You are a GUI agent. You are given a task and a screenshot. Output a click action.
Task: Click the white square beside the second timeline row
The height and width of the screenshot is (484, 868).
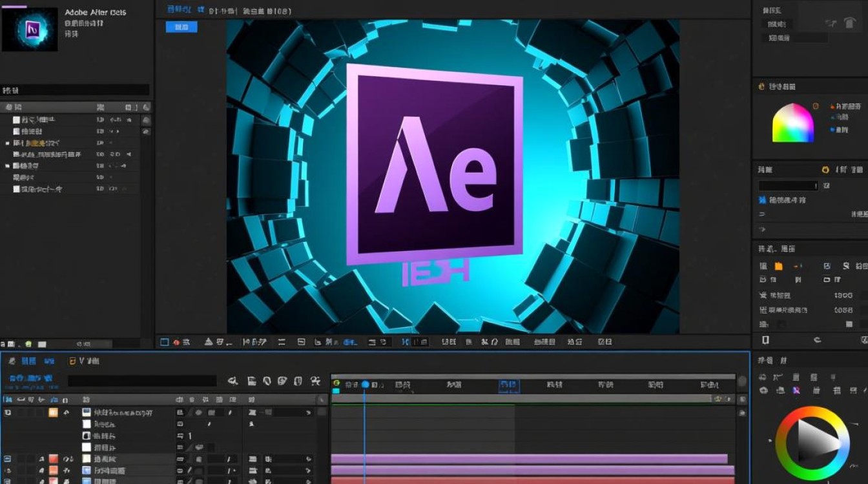(x=87, y=425)
